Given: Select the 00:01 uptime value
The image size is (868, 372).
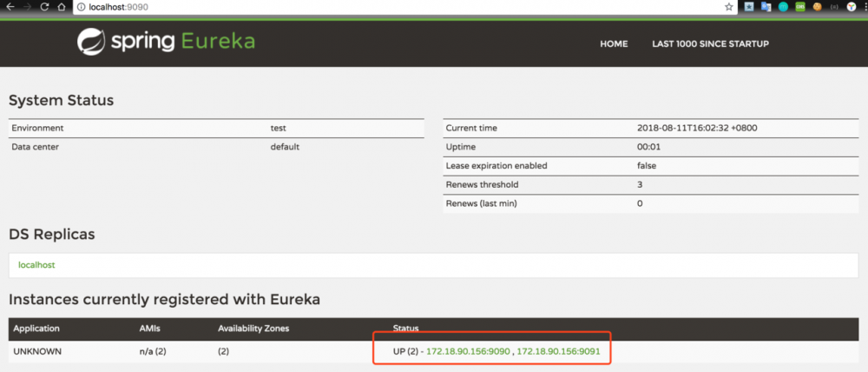Looking at the screenshot, I should [648, 147].
